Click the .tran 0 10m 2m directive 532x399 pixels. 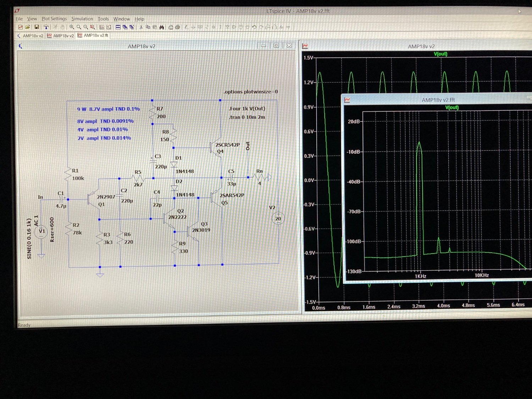pos(247,117)
